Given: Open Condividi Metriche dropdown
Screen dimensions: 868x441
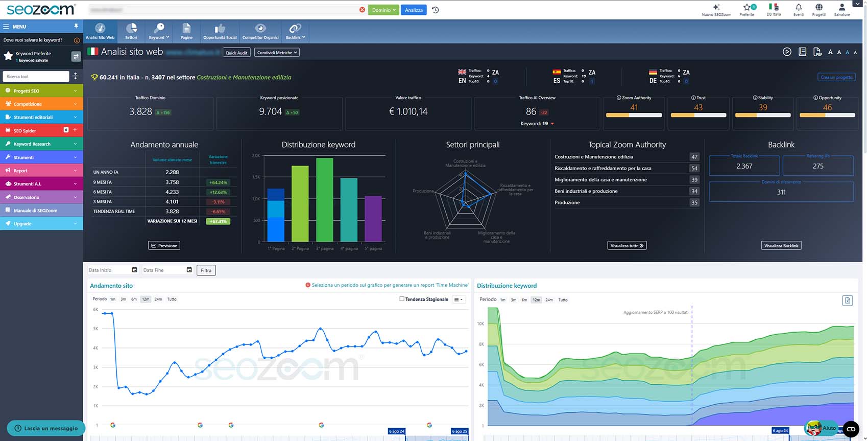Looking at the screenshot, I should coord(277,52).
